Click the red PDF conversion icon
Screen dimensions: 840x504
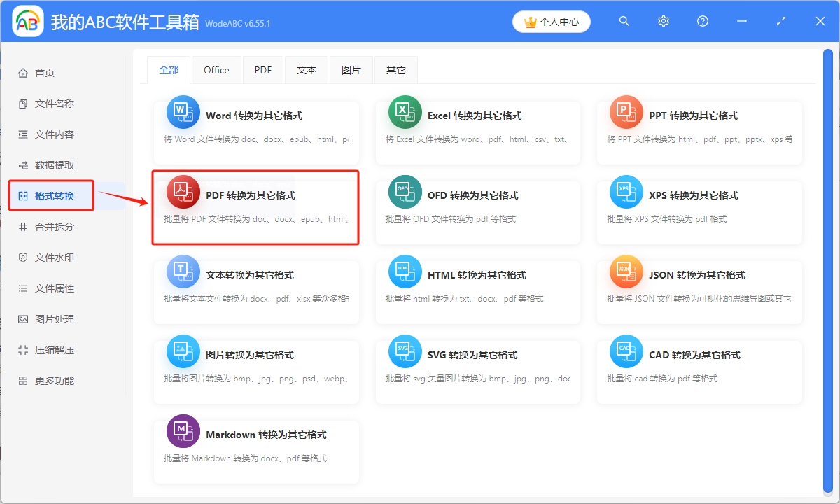183,192
